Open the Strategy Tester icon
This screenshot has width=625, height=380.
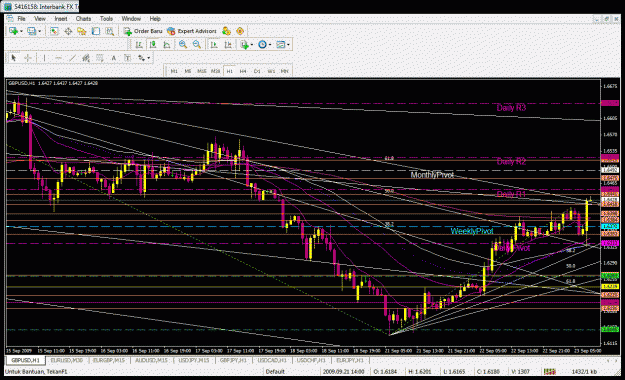click(x=110, y=31)
